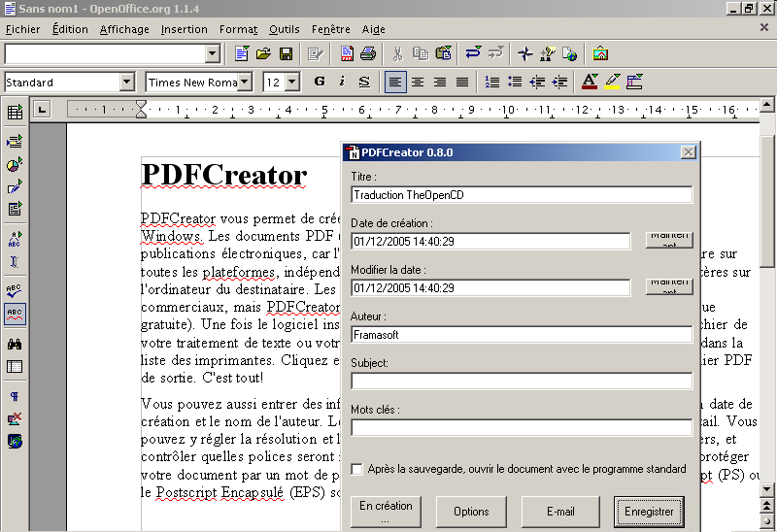The image size is (777, 532).
Task: Open the Navigator compass icon
Action: point(524,53)
